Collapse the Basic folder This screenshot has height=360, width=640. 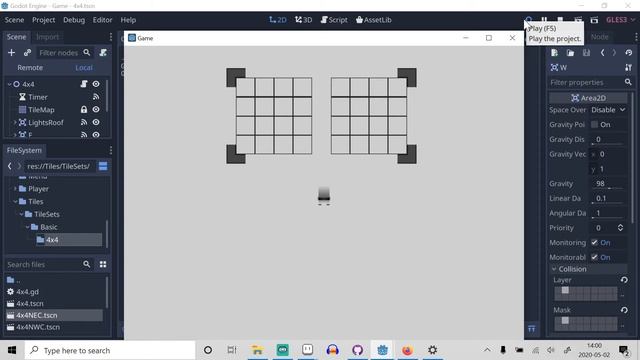coord(27,227)
